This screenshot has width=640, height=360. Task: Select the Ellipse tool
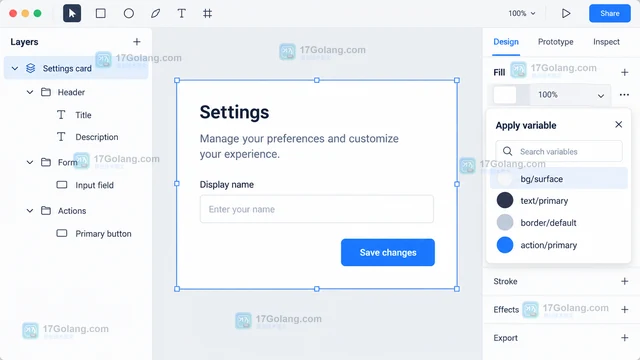(x=129, y=13)
